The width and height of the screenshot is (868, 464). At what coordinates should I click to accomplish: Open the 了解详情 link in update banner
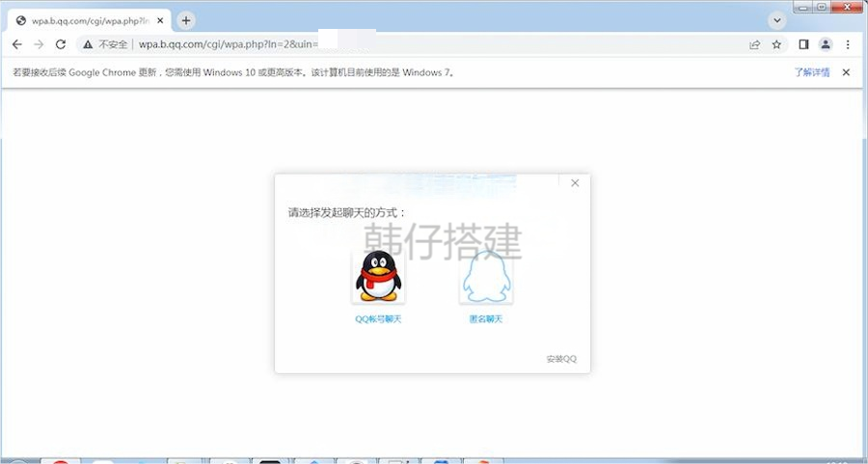811,72
